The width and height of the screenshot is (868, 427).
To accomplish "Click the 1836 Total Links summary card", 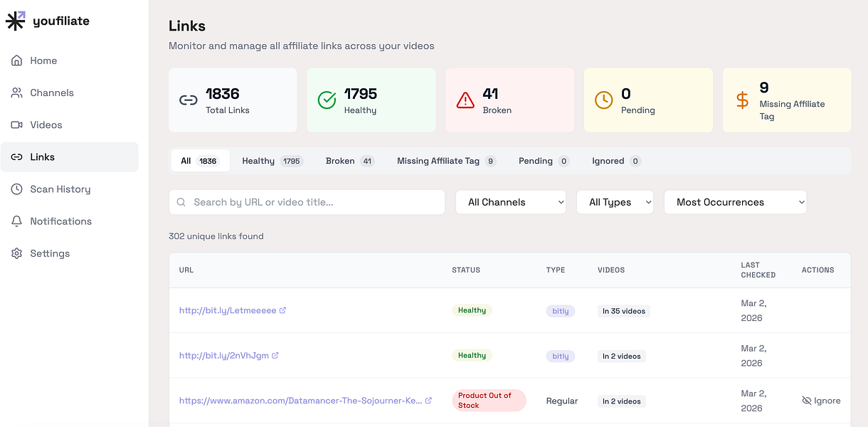I will tap(233, 100).
